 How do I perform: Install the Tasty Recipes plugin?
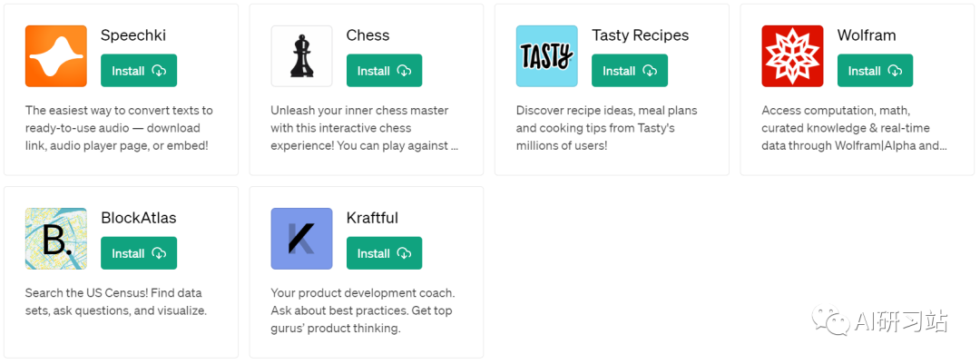[630, 71]
